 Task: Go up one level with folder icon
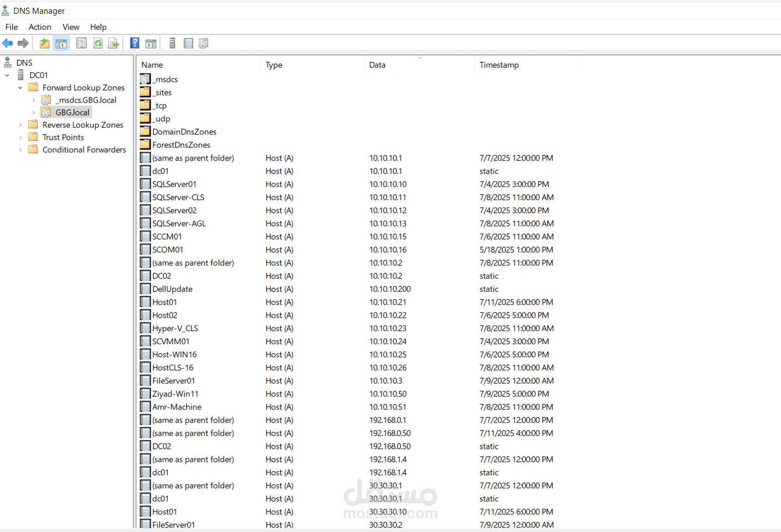(44, 43)
